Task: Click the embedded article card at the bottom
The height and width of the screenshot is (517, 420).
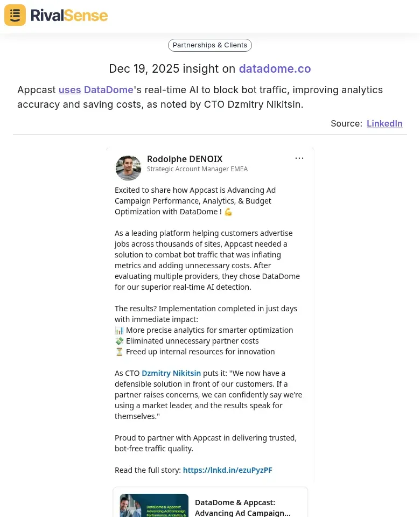Action: [210, 502]
